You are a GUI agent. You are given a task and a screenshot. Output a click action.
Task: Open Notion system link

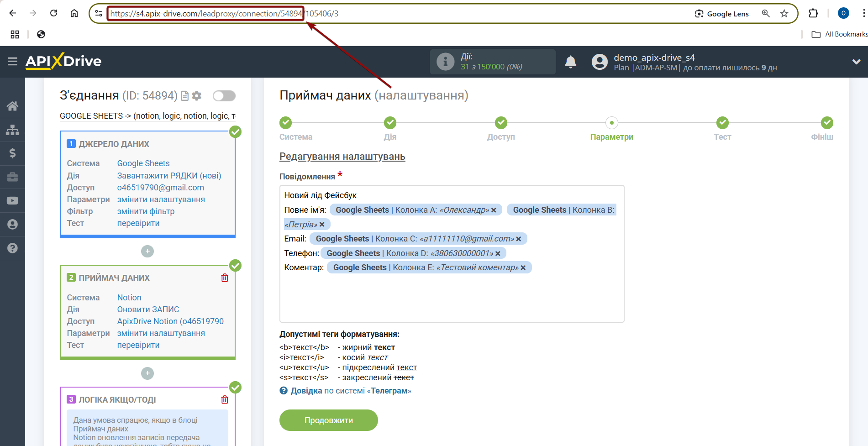pos(129,298)
